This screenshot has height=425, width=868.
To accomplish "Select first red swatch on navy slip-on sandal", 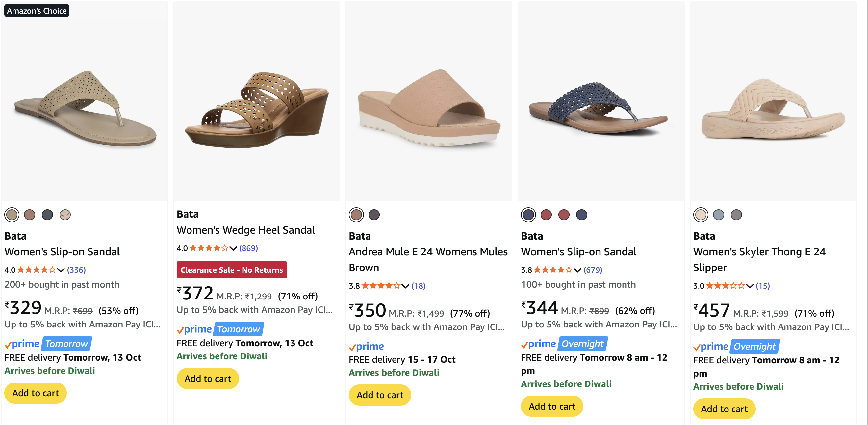I will coord(546,215).
